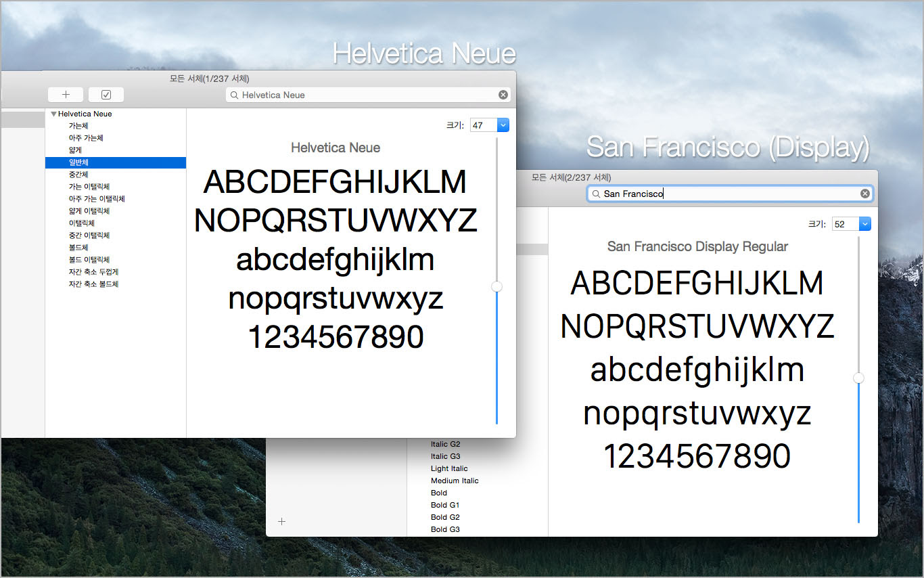The height and width of the screenshot is (578, 924).
Task: Open the size 47 dropdown
Action: click(503, 125)
